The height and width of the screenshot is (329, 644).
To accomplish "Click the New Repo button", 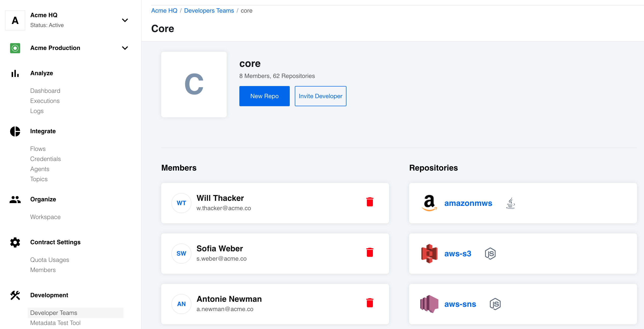I will tap(264, 96).
